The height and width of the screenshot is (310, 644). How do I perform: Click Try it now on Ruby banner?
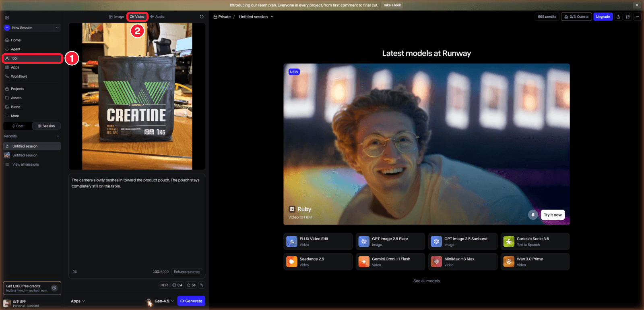click(553, 215)
